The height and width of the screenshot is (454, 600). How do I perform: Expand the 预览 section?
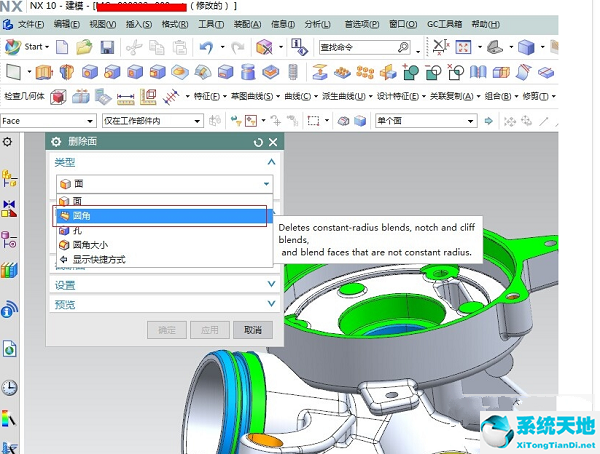click(x=271, y=304)
